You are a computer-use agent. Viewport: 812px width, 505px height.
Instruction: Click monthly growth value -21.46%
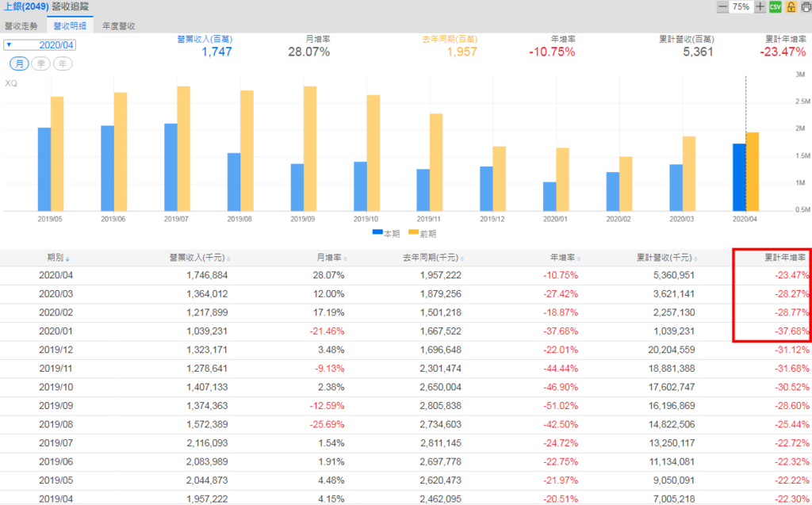pyautogui.click(x=327, y=331)
